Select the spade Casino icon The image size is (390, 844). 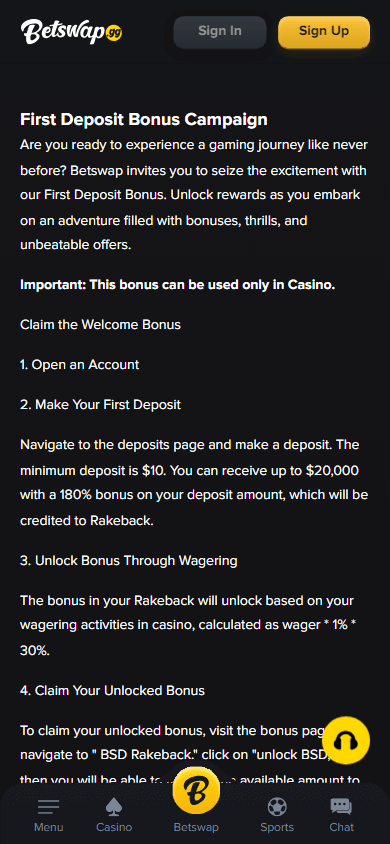[x=114, y=807]
